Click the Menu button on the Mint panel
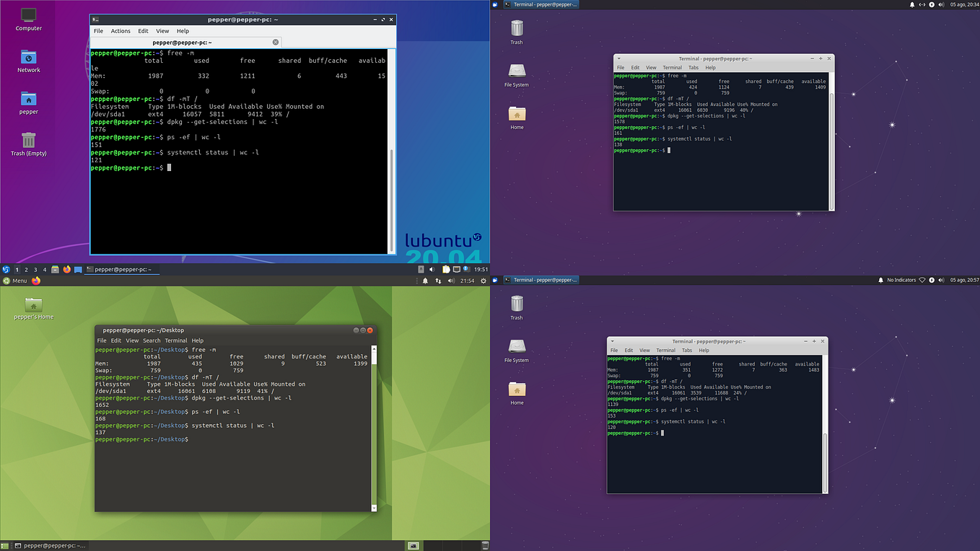The width and height of the screenshot is (980, 551). point(16,281)
